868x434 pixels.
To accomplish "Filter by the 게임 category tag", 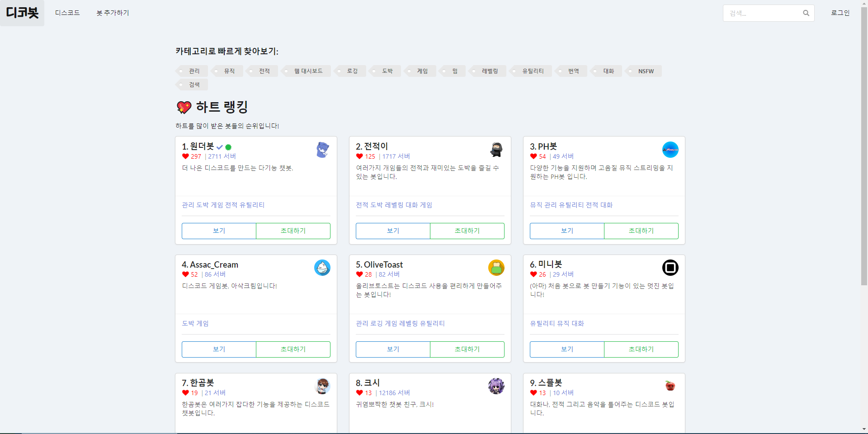I will pos(420,71).
